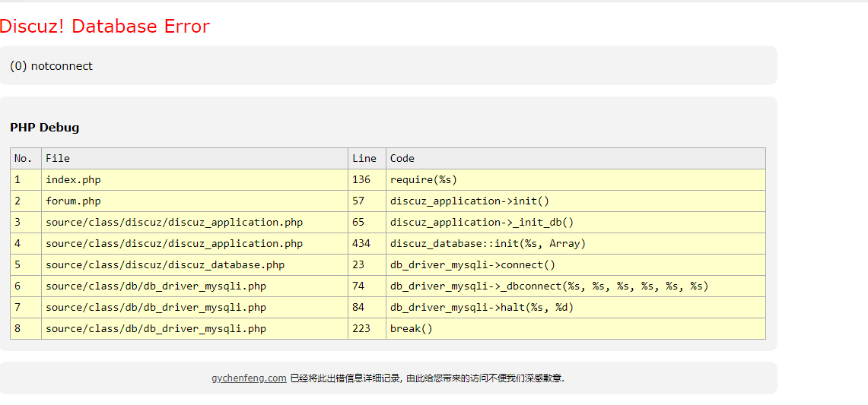The width and height of the screenshot is (868, 405).
Task: Click the PHP Debug heading
Action: 44,128
